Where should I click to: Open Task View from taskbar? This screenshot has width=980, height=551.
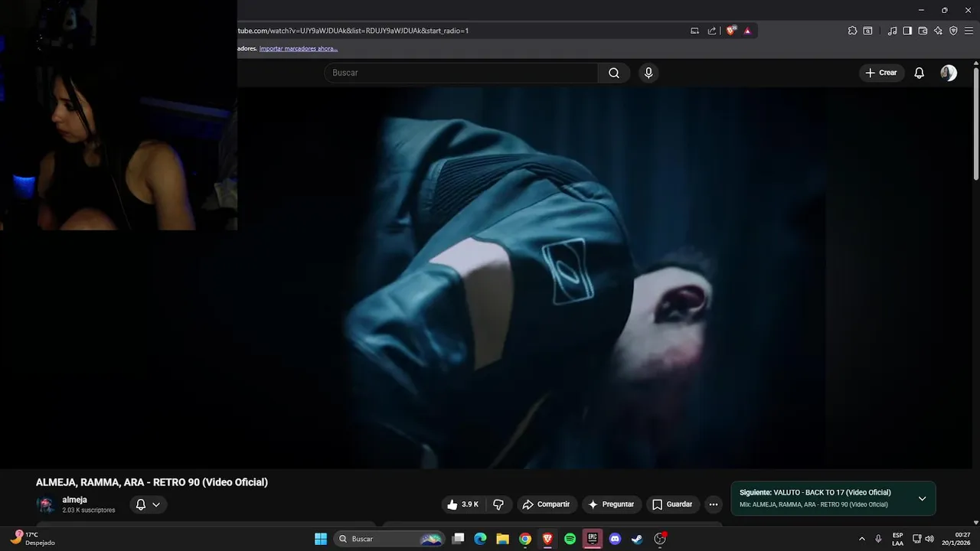pos(458,539)
